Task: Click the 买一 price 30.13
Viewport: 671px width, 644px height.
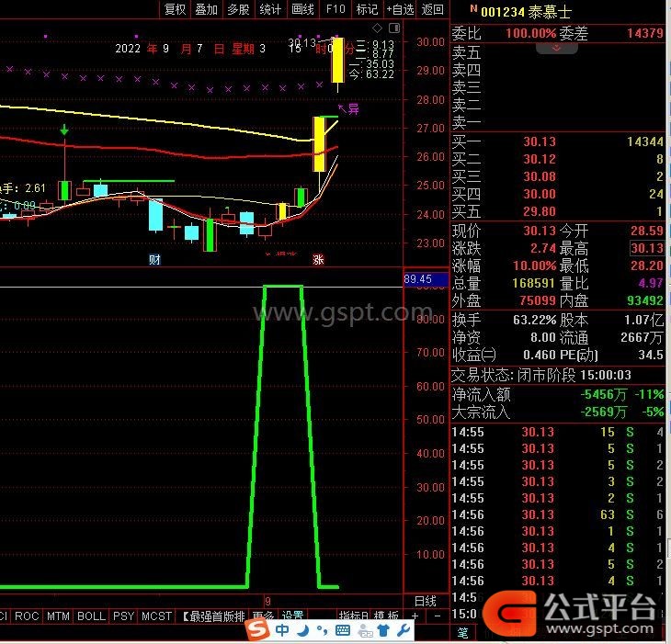Action: pos(540,141)
